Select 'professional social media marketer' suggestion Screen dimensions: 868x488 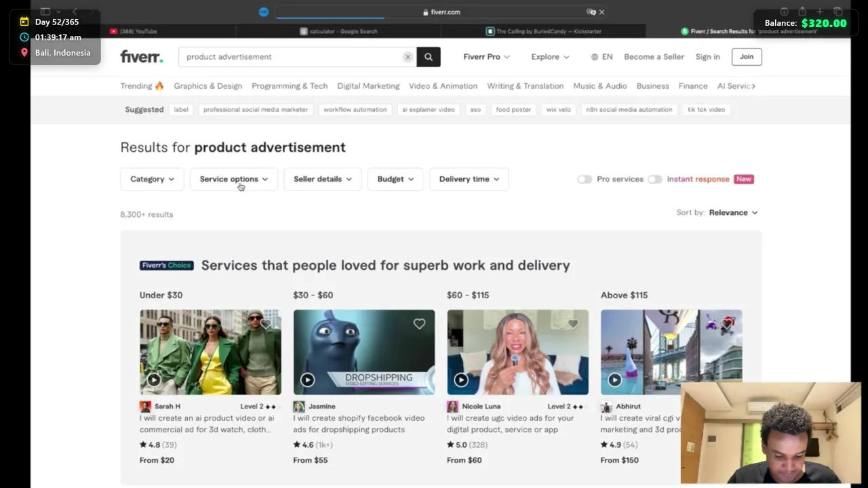256,109
